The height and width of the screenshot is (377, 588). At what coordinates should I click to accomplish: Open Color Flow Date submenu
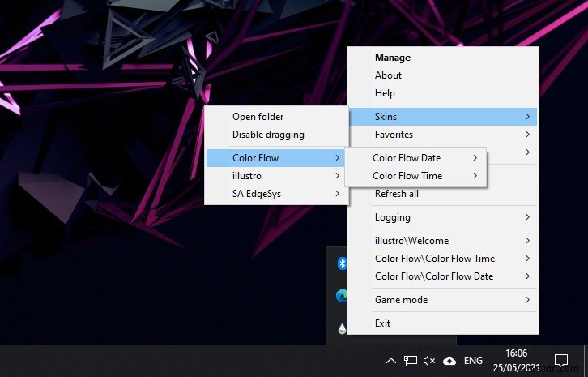pos(415,158)
